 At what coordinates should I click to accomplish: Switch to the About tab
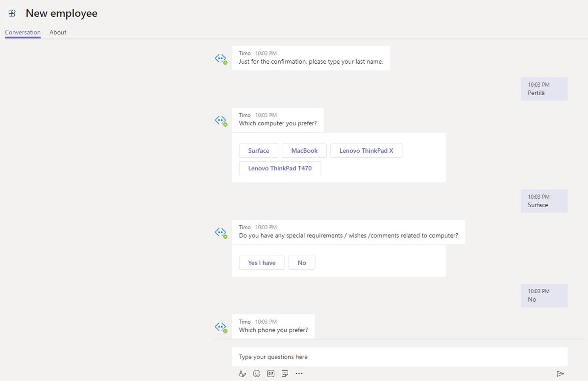57,32
